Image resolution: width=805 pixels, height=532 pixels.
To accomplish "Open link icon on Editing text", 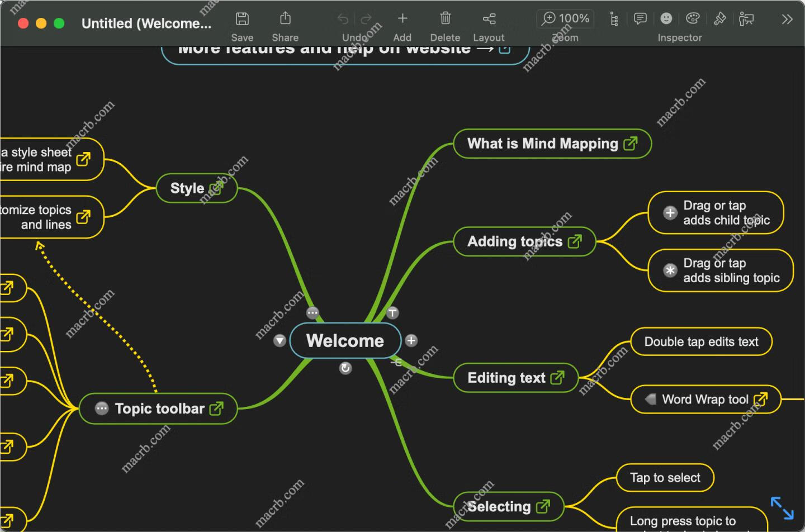I will (x=557, y=378).
